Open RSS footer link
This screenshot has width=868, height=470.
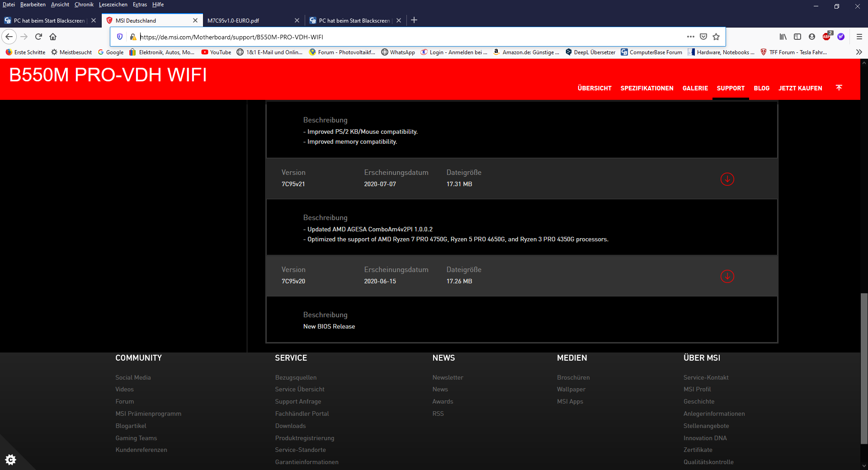click(x=438, y=414)
